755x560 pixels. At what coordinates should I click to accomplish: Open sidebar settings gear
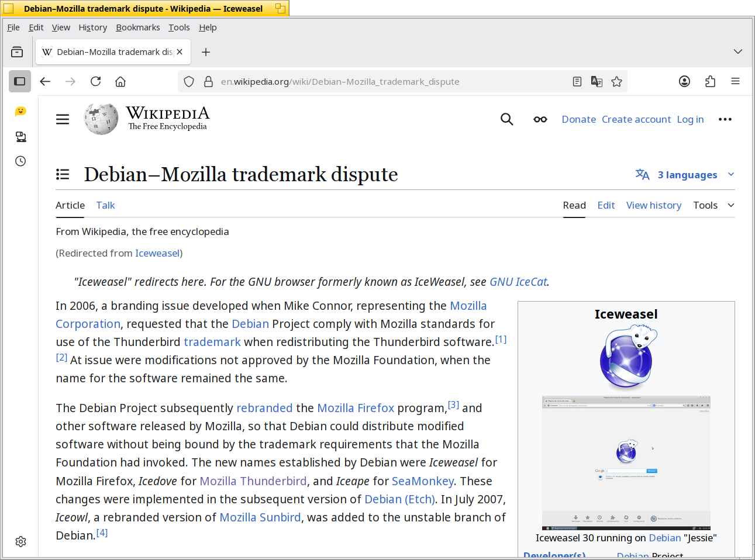(x=20, y=541)
